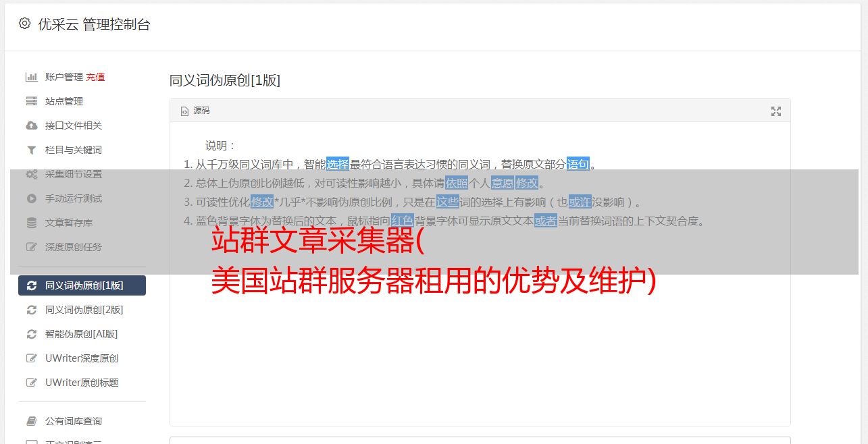Open the red 充值 recharge link

coord(95,77)
